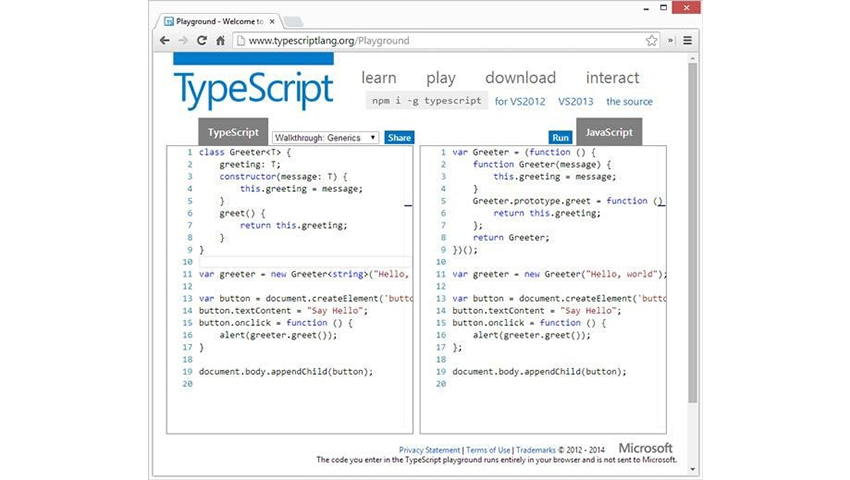The height and width of the screenshot is (480, 850).
Task: Open the learn menu item
Action: [379, 78]
